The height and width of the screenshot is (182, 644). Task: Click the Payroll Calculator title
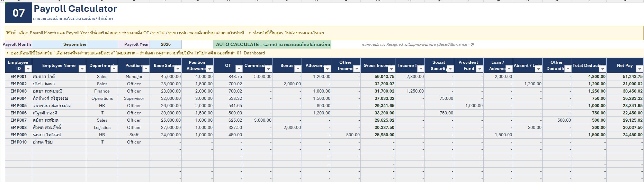[75, 9]
